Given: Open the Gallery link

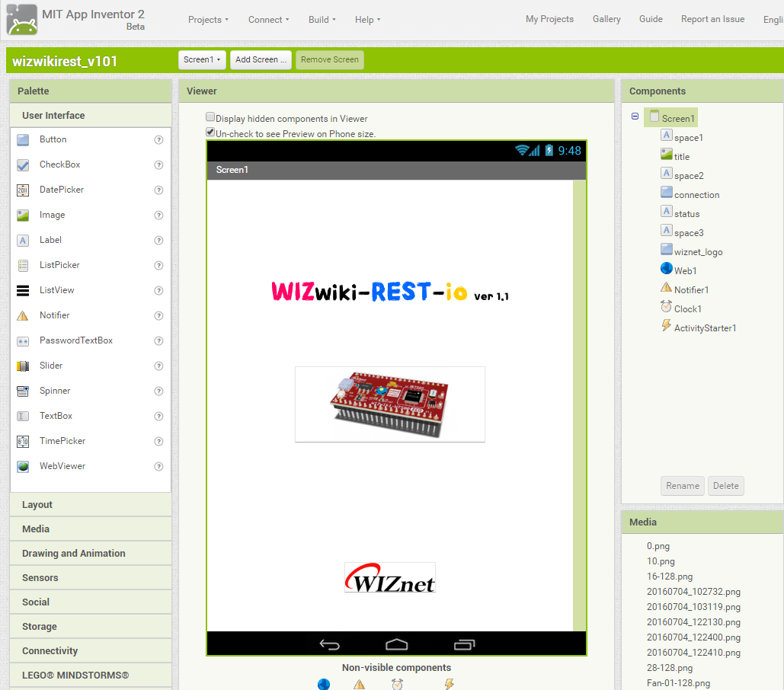Looking at the screenshot, I should coord(606,19).
